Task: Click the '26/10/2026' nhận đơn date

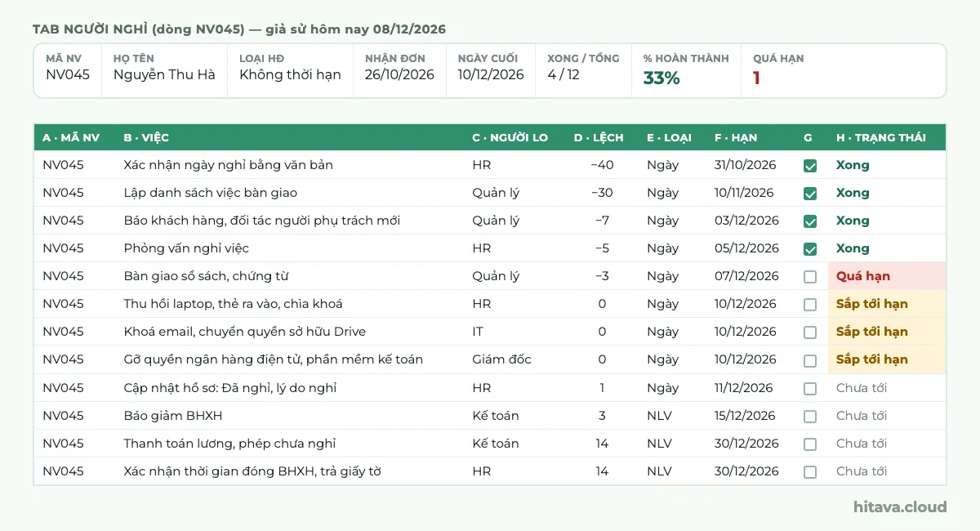Action: 399,74
